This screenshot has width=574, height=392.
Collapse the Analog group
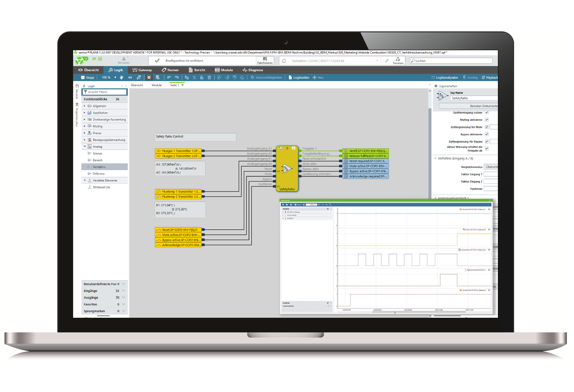click(85, 147)
